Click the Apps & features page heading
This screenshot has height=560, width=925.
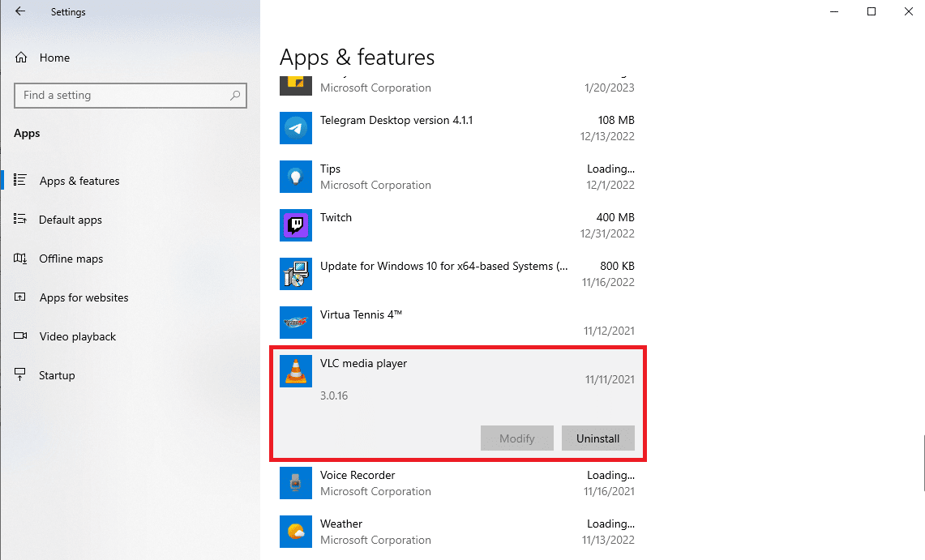pos(357,58)
